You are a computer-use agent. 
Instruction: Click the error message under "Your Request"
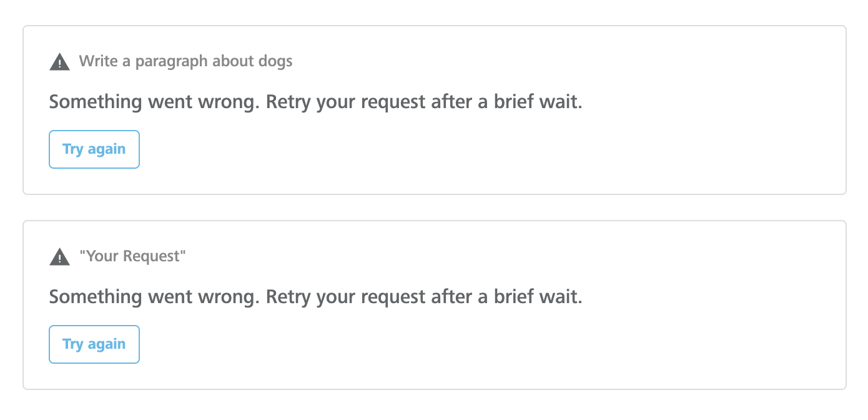tap(315, 297)
